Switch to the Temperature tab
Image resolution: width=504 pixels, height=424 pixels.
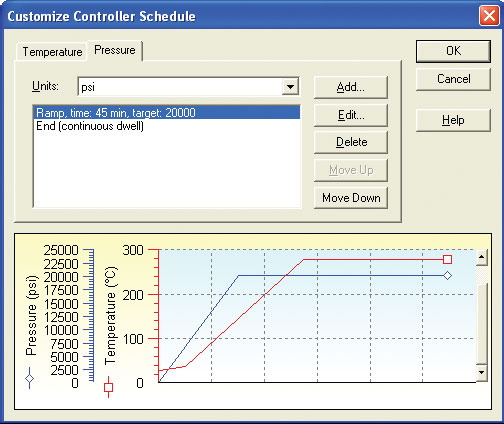coord(52,52)
